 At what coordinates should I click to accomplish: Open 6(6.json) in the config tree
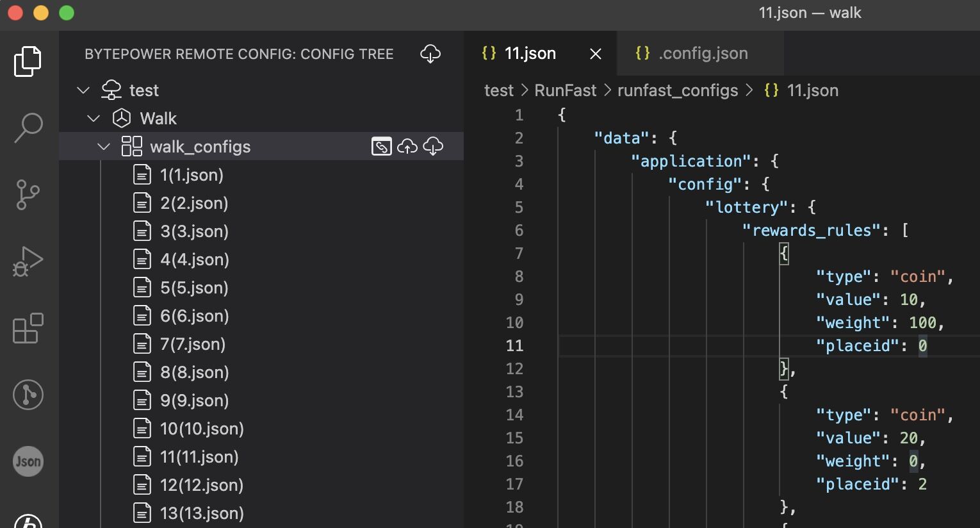point(195,316)
